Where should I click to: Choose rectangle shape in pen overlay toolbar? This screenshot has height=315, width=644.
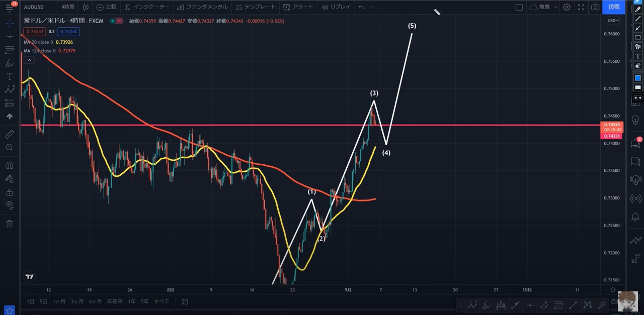tap(637, 37)
